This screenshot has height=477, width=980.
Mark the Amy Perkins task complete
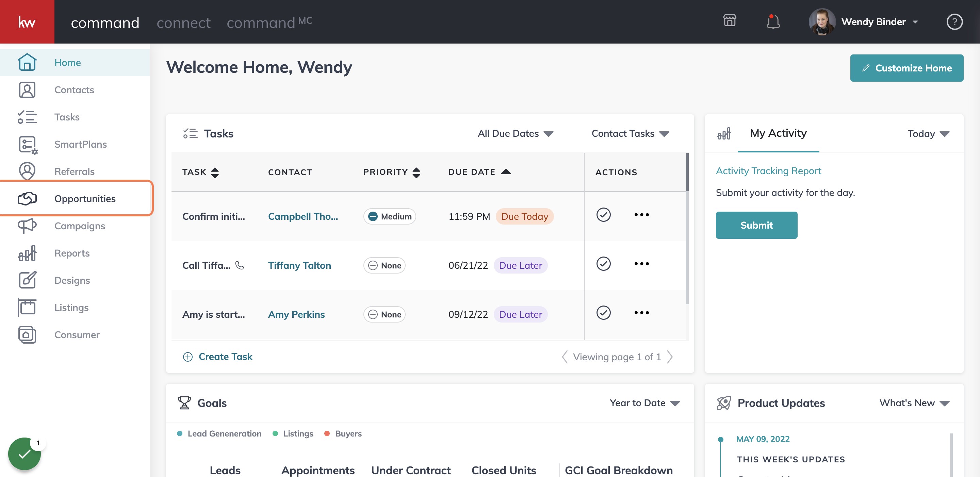603,313
